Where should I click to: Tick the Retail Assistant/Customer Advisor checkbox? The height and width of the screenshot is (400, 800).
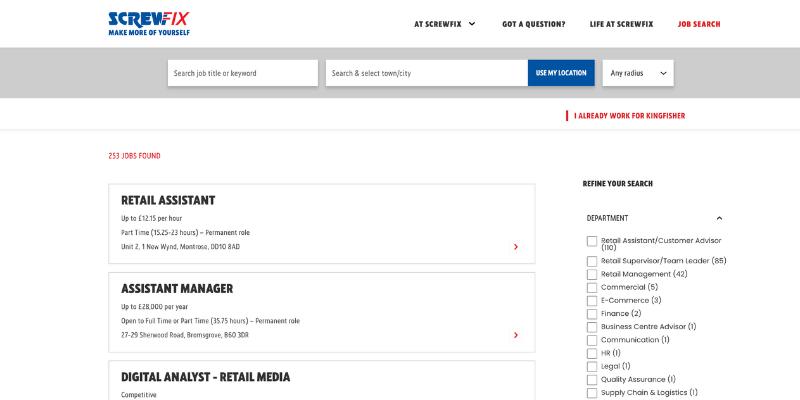[x=592, y=241]
